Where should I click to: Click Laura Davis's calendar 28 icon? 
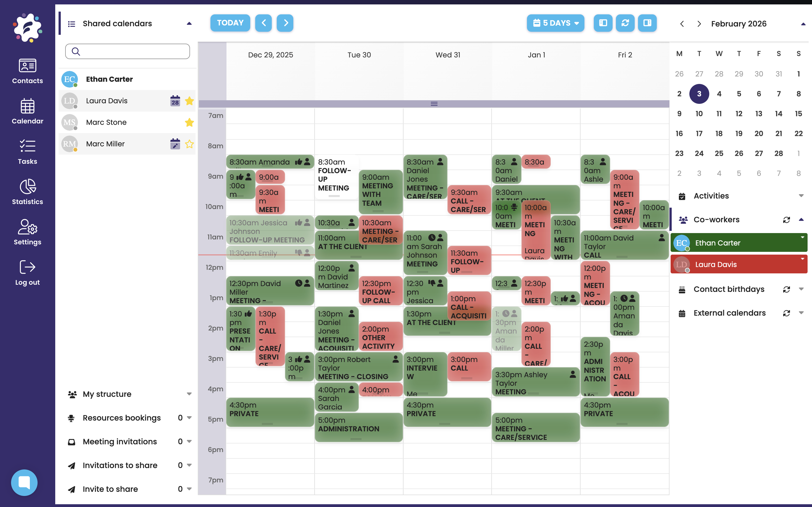point(175,101)
